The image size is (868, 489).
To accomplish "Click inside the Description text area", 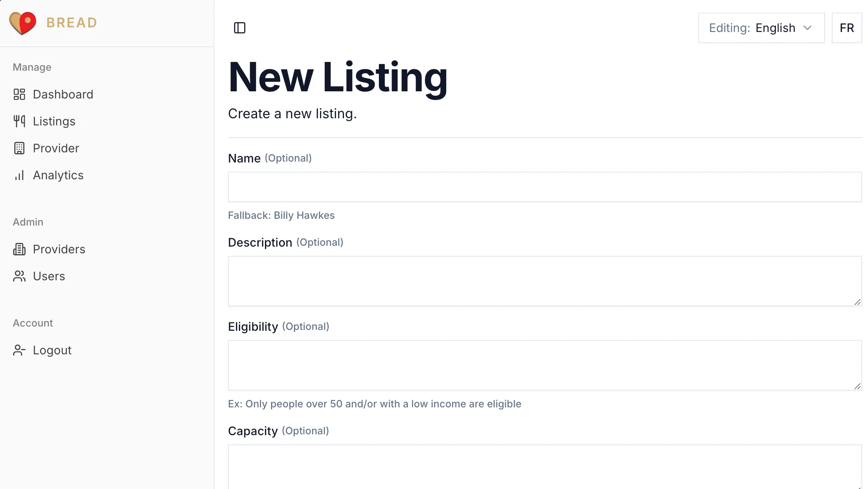I will pos(545,281).
